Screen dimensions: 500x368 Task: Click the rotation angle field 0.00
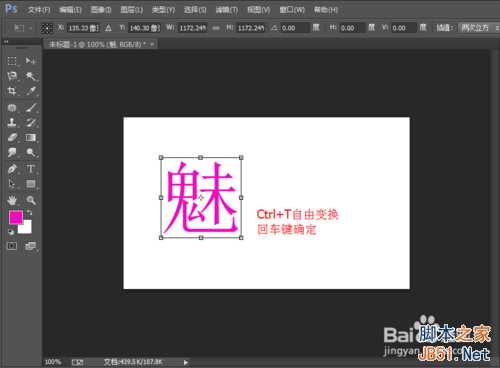tap(294, 28)
